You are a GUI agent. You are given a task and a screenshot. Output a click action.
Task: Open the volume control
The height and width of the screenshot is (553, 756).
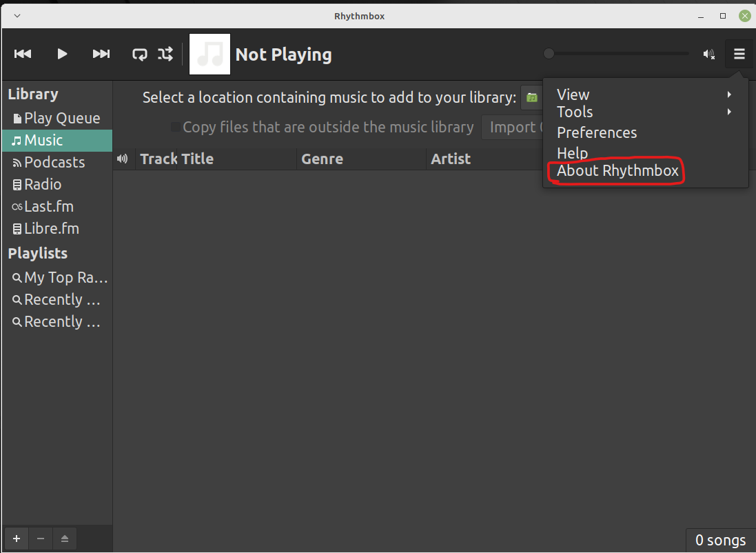[x=708, y=54]
